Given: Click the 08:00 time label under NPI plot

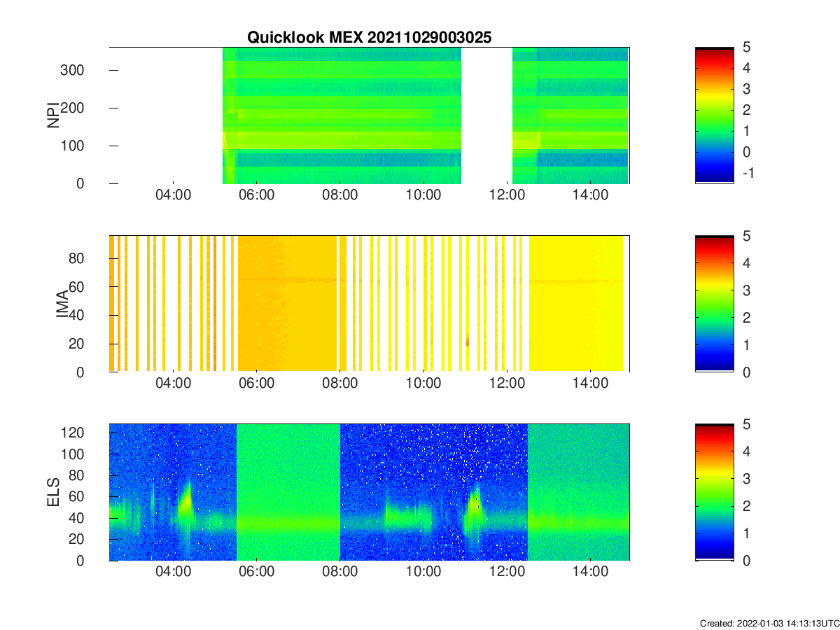Looking at the screenshot, I should tap(339, 195).
